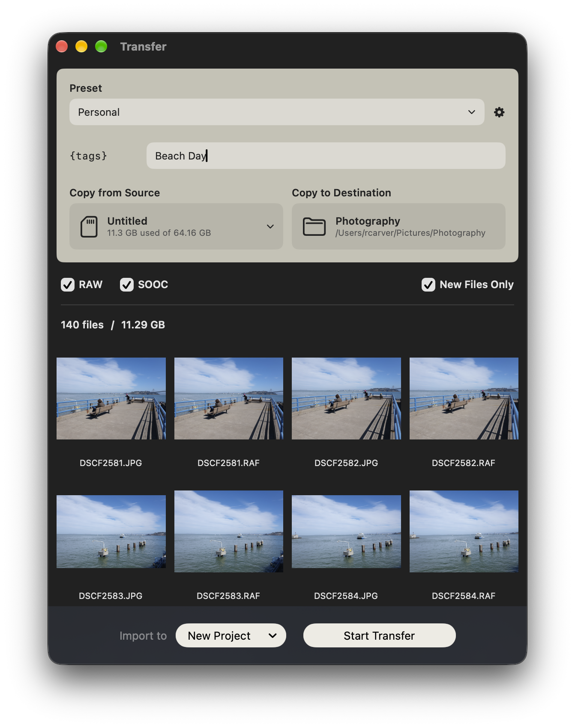Select DSCF2581.RAF thumbnail

(229, 398)
